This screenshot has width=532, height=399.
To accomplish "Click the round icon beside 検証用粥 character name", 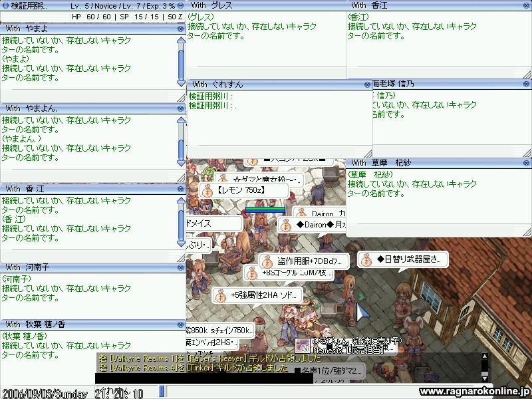I will 5,6.
